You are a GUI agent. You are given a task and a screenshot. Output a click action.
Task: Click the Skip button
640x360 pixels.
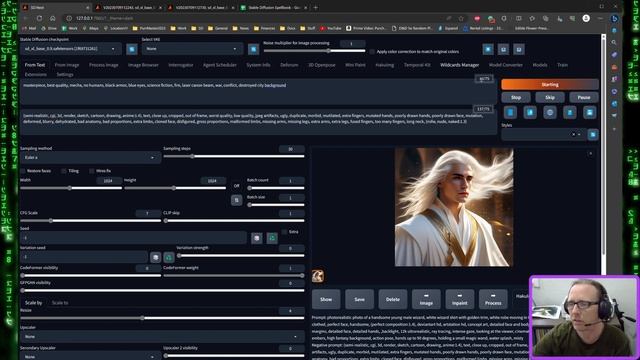pyautogui.click(x=550, y=98)
